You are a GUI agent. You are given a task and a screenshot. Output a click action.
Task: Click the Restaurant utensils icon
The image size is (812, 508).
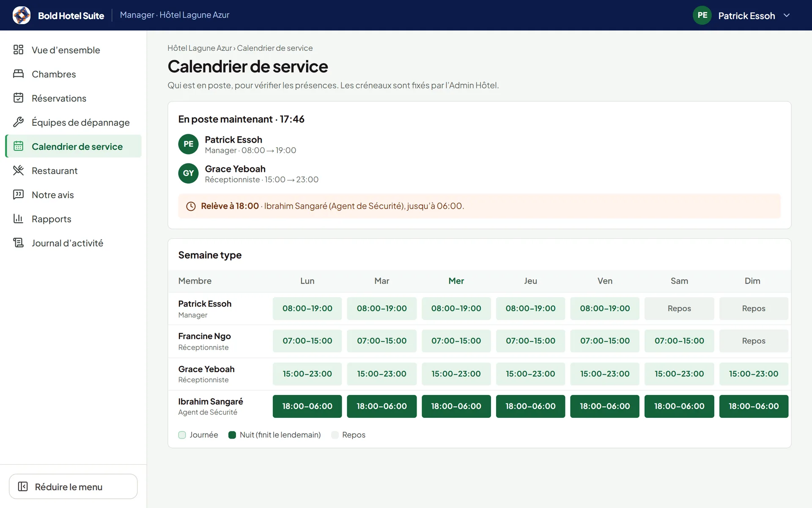pos(18,171)
